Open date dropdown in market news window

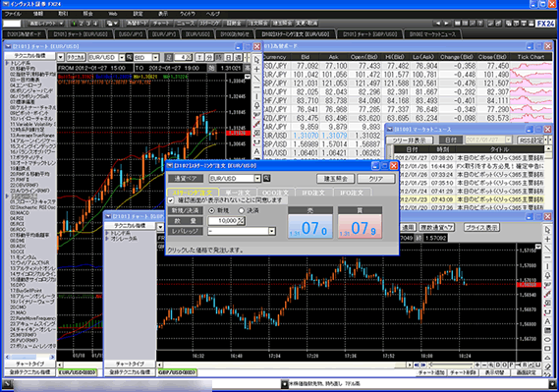[508, 140]
